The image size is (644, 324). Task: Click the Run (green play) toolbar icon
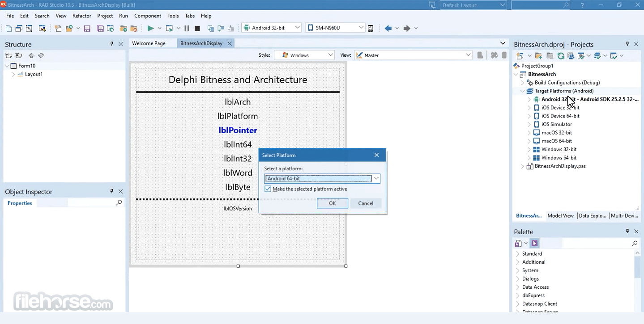point(150,28)
